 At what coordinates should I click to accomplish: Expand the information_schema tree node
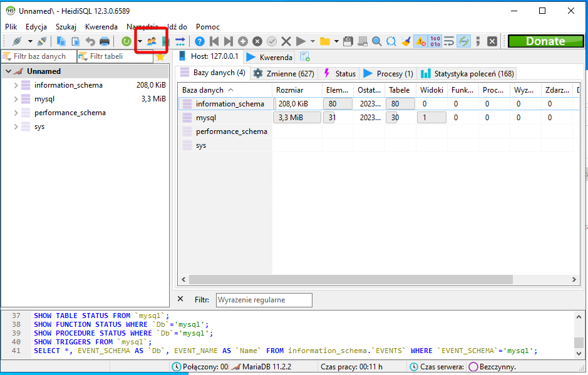pyautogui.click(x=16, y=85)
